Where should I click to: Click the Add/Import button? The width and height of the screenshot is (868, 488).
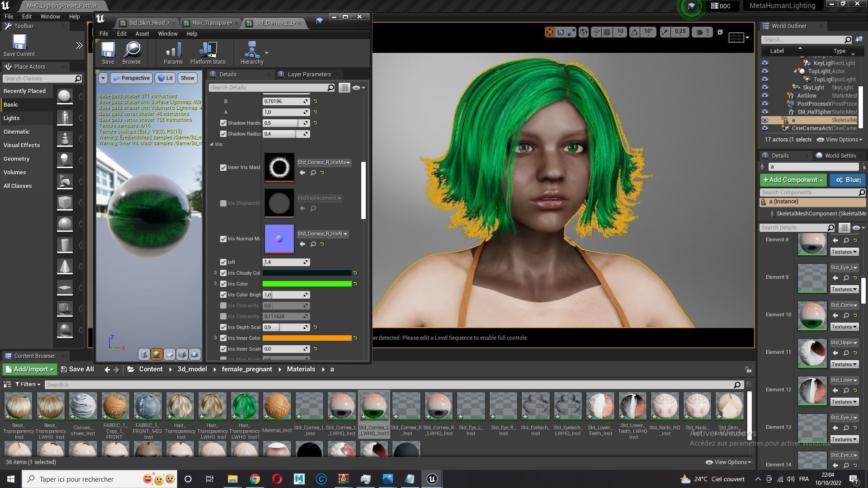29,370
